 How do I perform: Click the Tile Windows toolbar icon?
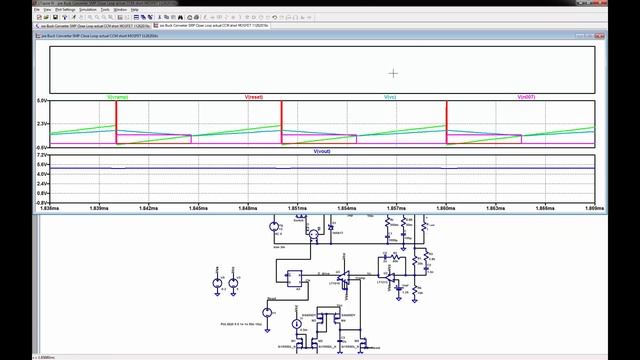click(x=136, y=17)
